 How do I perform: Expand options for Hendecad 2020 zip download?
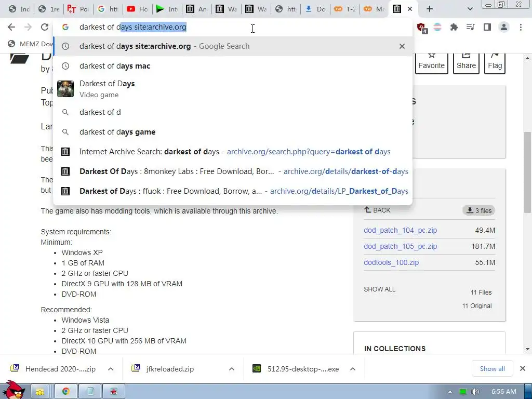tap(111, 369)
